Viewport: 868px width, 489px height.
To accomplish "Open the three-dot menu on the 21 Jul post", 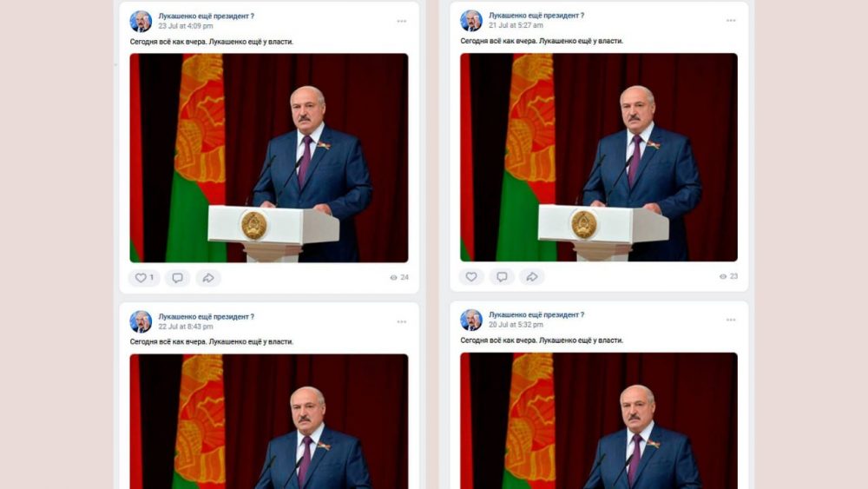I will (x=731, y=21).
